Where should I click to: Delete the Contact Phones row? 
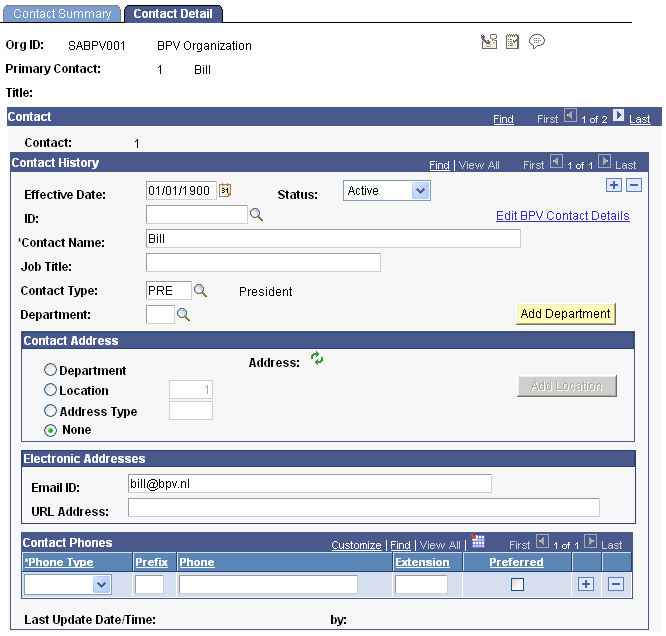click(x=616, y=584)
